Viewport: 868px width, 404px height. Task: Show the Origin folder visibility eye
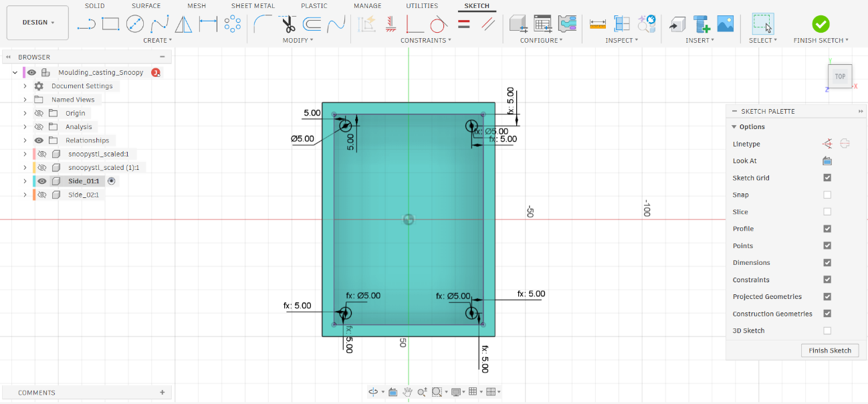tap(39, 113)
